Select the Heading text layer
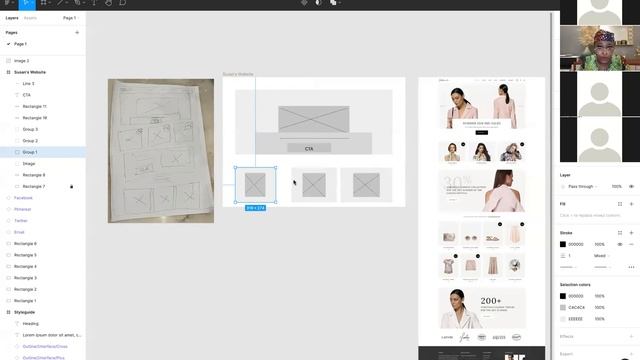The image size is (640, 360). coord(43,324)
